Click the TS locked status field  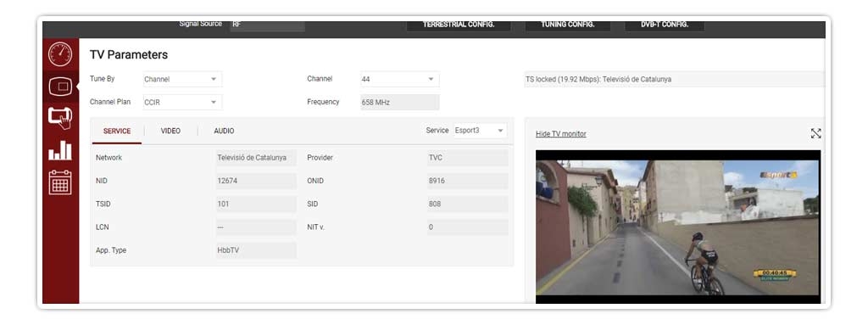point(674,79)
